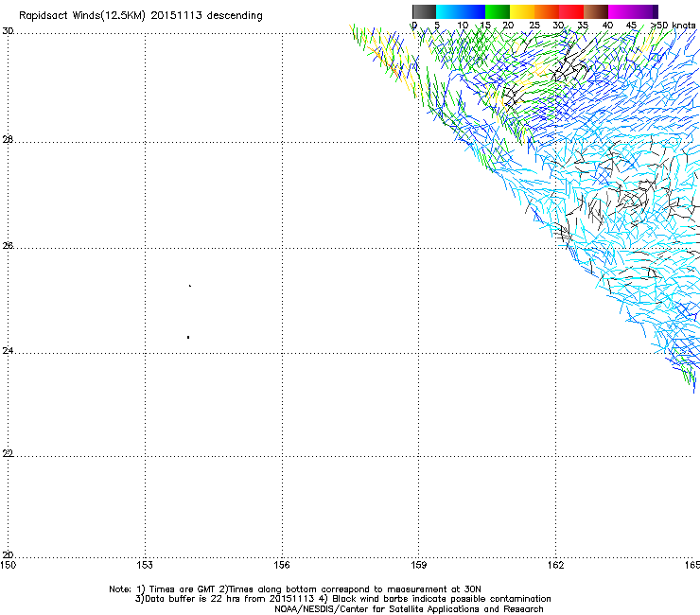Click the note line 'Times are GMT'
The height and width of the screenshot is (615, 700).
tap(295, 589)
